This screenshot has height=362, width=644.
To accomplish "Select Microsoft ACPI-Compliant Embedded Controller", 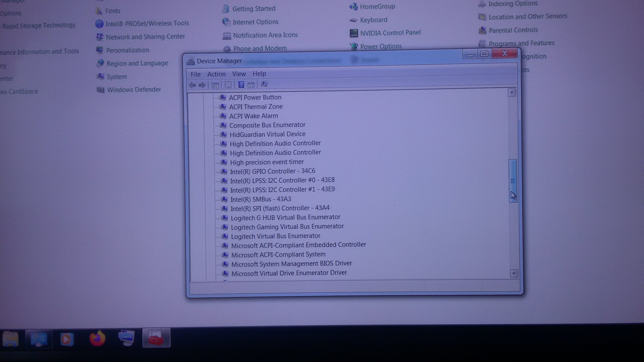I will click(299, 245).
